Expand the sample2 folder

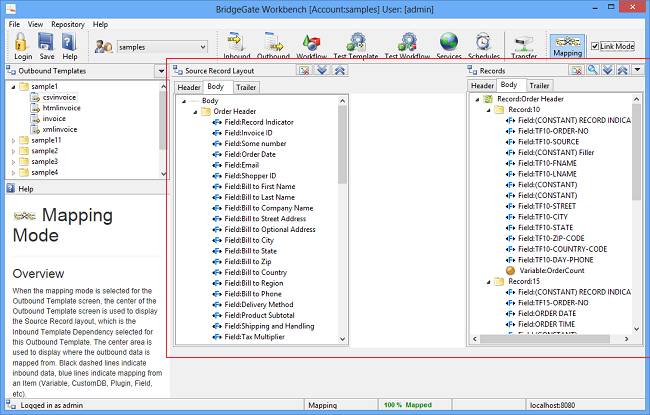(x=13, y=152)
